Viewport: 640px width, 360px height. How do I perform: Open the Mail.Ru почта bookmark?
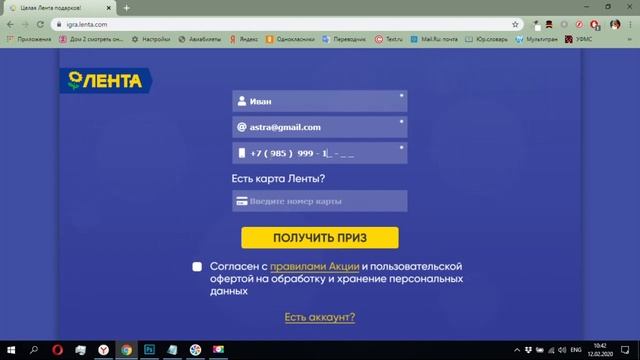point(434,39)
